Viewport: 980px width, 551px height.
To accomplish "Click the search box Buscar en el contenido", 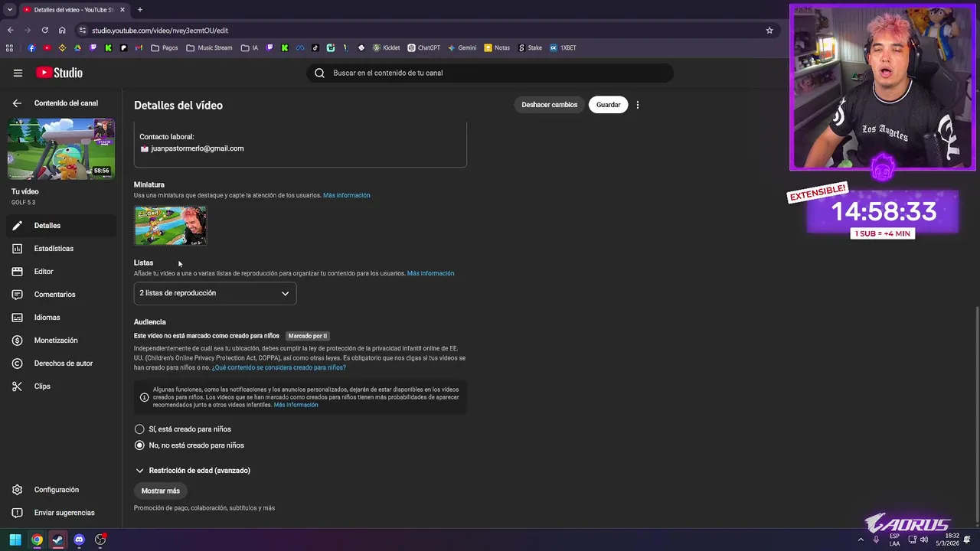I will click(x=490, y=73).
